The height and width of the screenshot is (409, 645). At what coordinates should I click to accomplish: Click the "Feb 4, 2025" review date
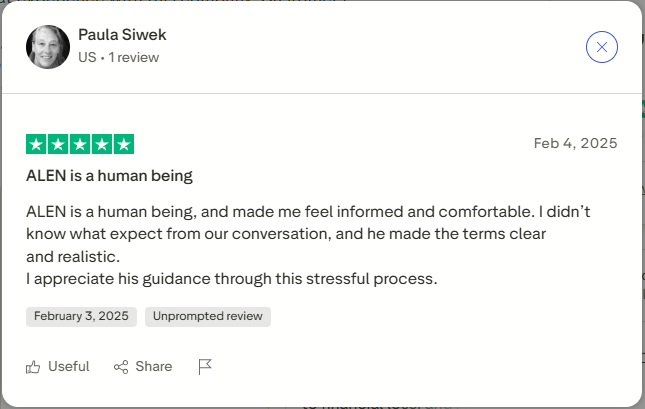click(x=575, y=143)
